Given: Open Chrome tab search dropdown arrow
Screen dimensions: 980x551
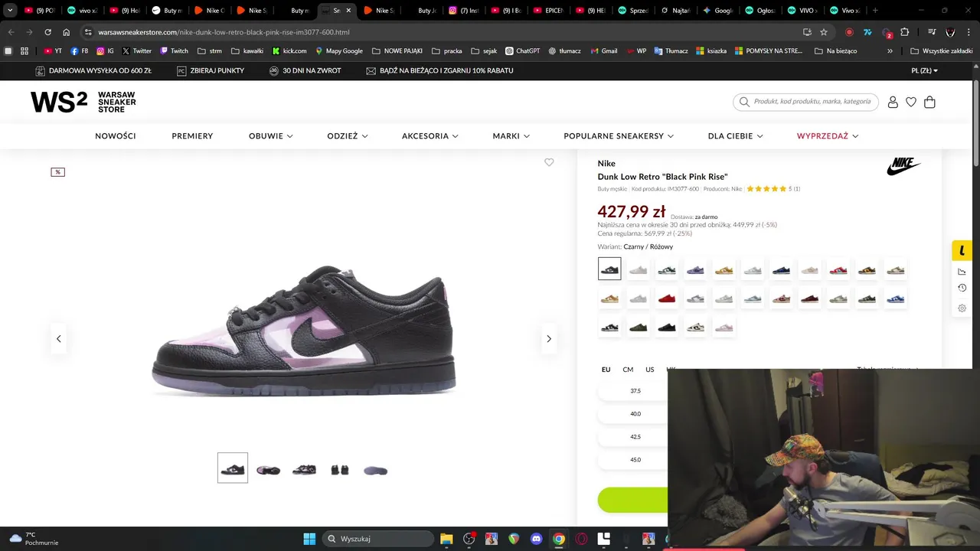Looking at the screenshot, I should click(x=10, y=11).
